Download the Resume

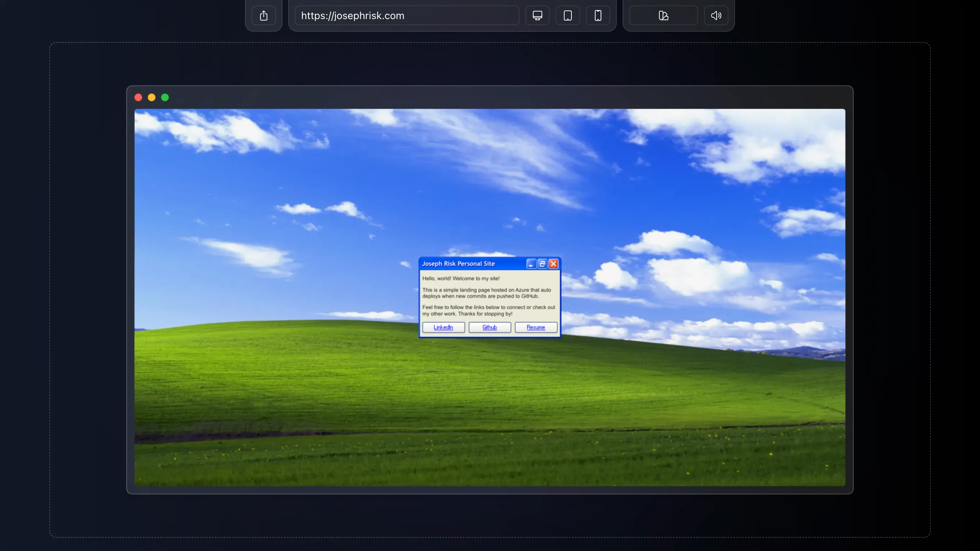[536, 327]
